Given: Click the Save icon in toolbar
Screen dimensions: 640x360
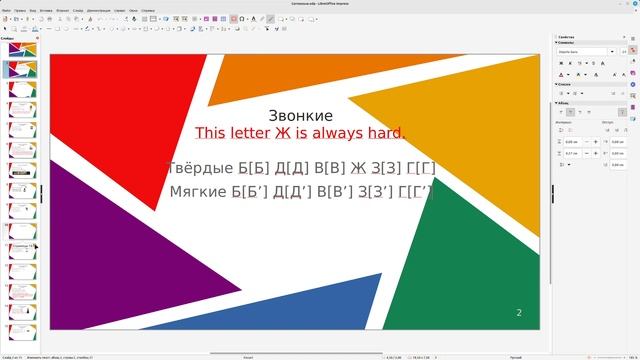Looking at the screenshot, I should coord(27,19).
